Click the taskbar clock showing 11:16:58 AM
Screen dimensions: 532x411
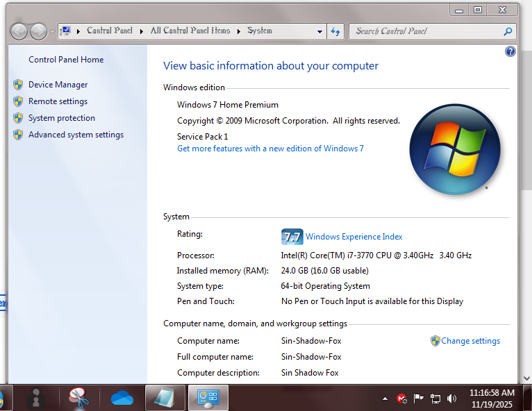pos(492,399)
